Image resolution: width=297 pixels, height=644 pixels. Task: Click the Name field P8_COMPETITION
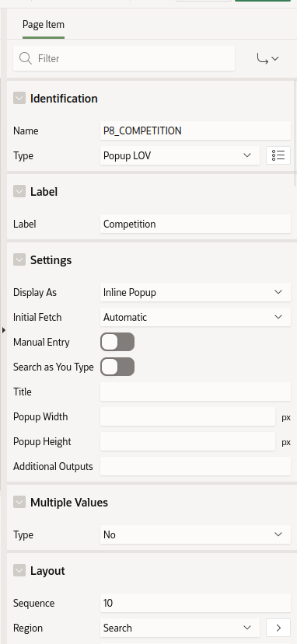(195, 131)
